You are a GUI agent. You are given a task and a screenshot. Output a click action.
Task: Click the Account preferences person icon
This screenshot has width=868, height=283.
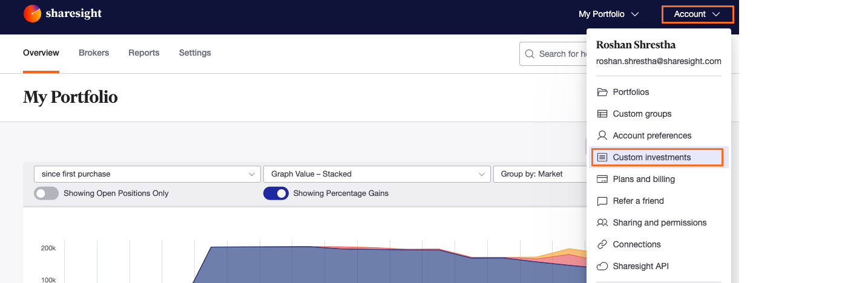point(602,135)
